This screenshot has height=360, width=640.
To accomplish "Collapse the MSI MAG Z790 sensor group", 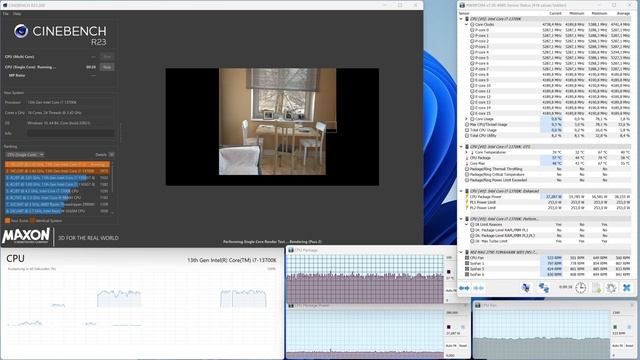I will (x=461, y=252).
